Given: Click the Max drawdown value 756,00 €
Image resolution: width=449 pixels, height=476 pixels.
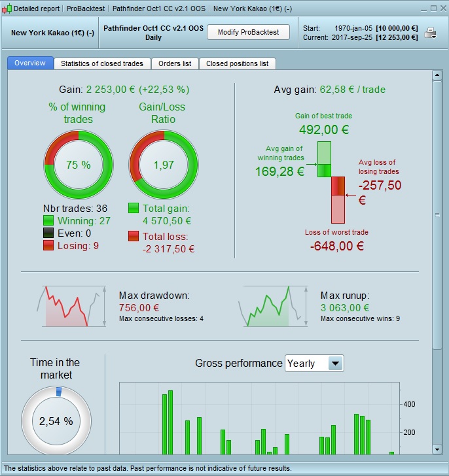Looking at the screenshot, I should tap(139, 308).
